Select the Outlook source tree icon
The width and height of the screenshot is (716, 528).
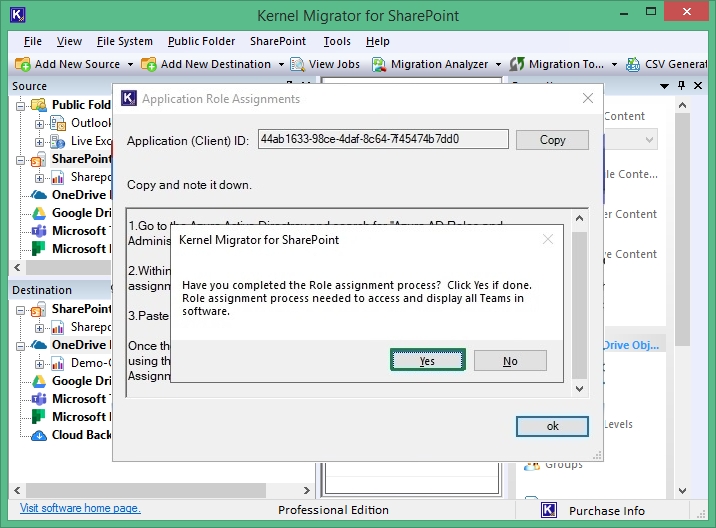(x=58, y=123)
